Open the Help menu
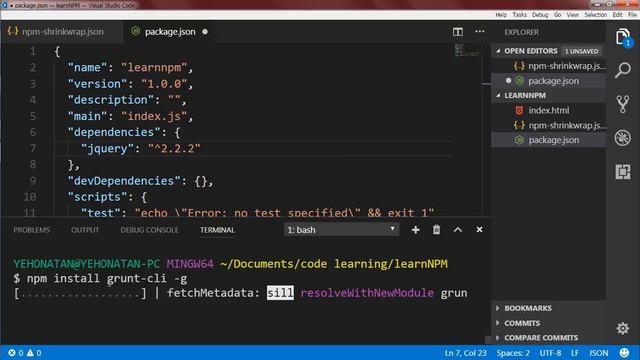640x360 pixels. [501, 15]
